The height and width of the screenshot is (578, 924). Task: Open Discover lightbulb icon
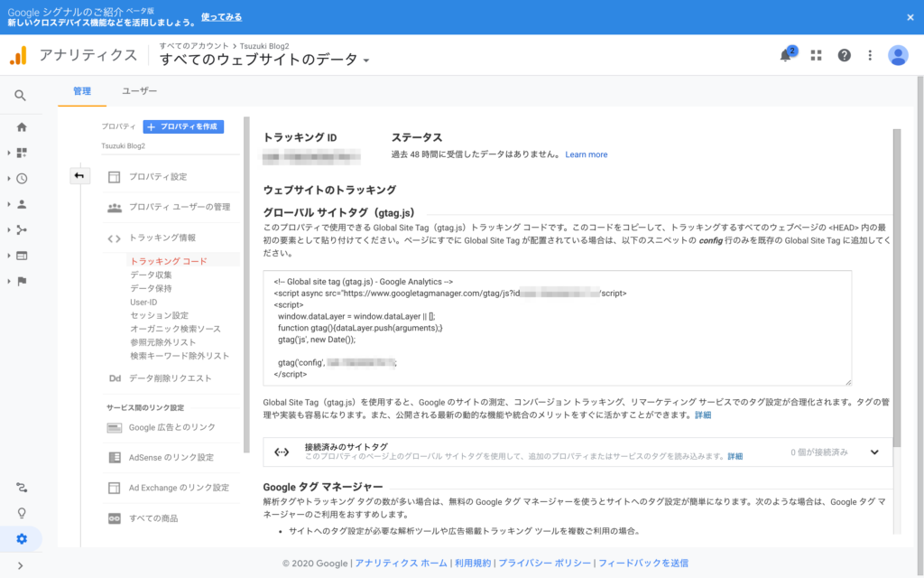click(x=22, y=513)
